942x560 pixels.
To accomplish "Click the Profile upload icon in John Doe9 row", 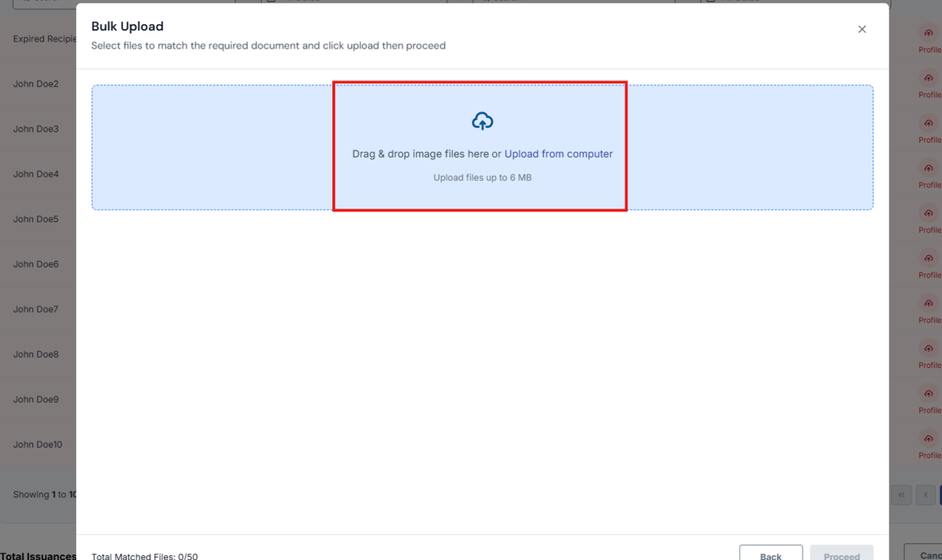I will pyautogui.click(x=929, y=394).
